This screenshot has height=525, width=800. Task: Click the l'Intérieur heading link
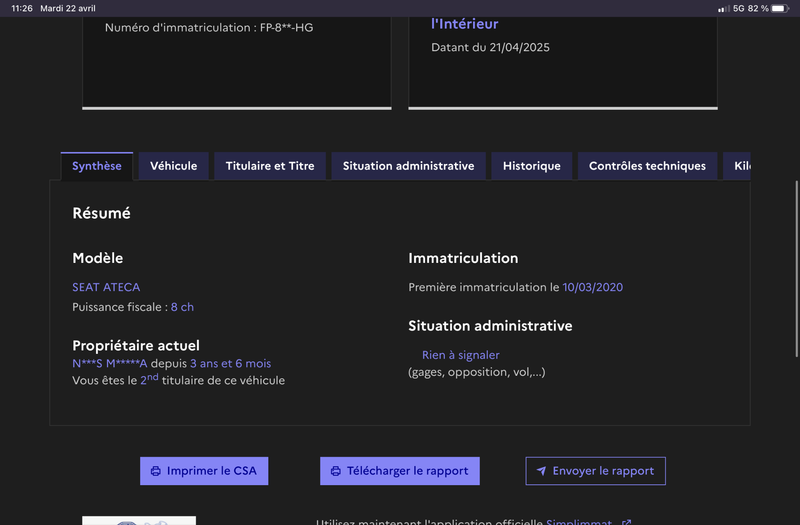pos(464,24)
